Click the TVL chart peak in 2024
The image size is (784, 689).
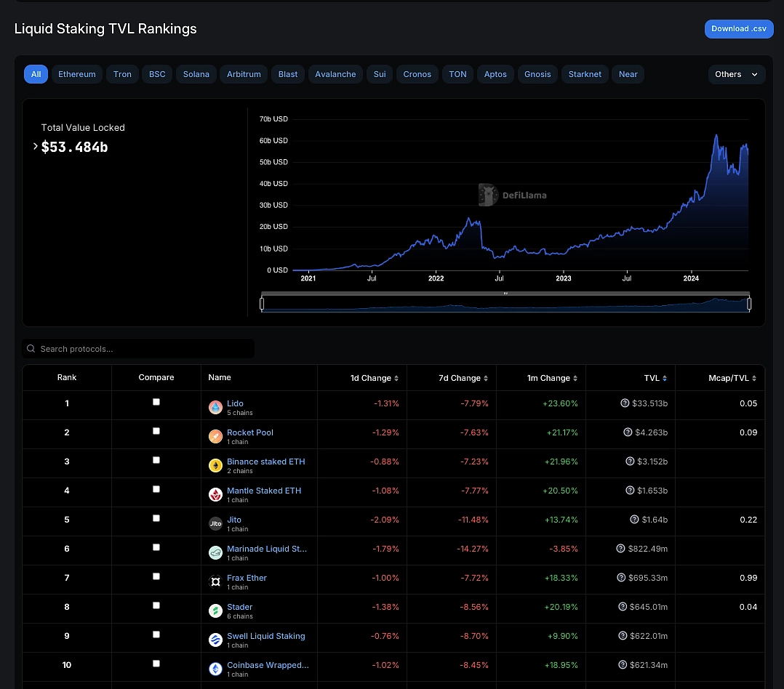click(x=716, y=135)
